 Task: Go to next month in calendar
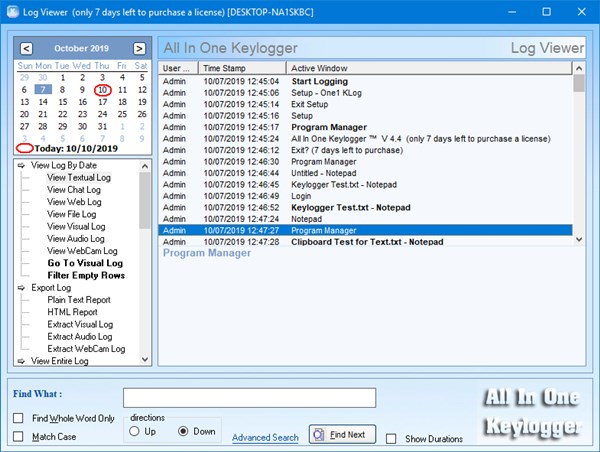pos(139,49)
